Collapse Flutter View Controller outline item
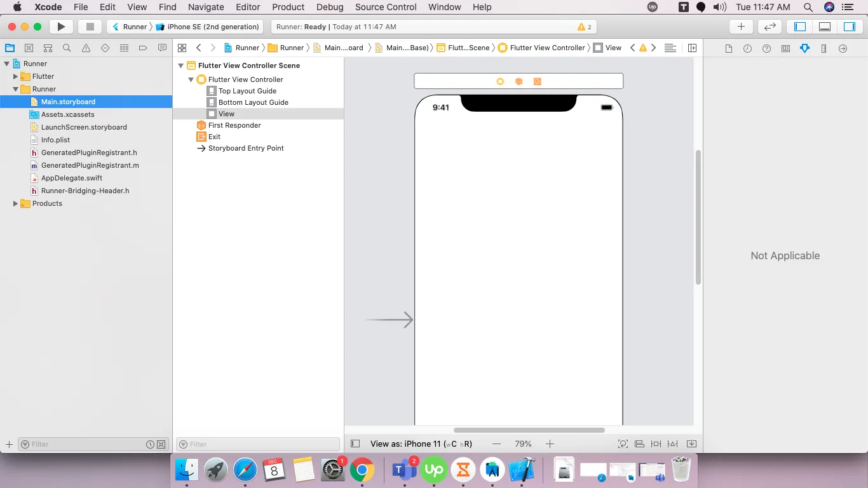The width and height of the screenshot is (868, 488). [191, 79]
